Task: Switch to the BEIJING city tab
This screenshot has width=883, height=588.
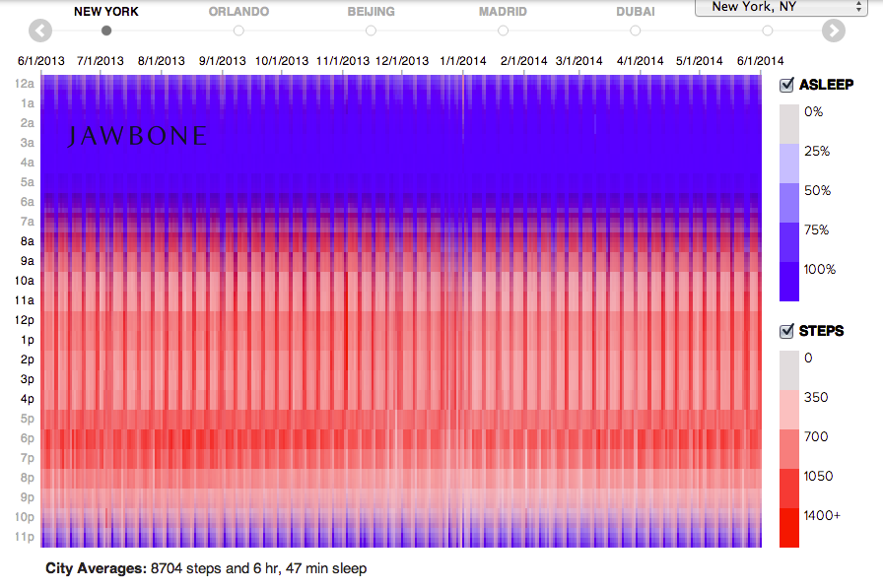Action: click(372, 11)
